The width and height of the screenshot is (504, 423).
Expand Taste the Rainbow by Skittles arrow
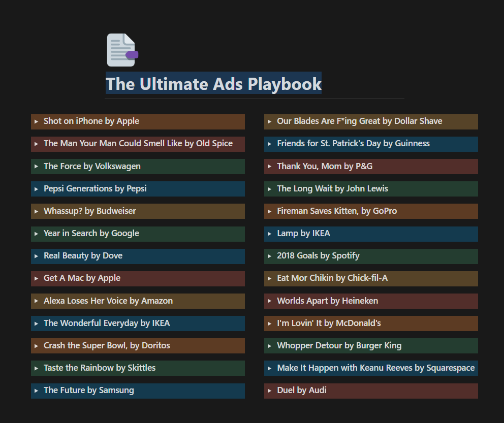(36, 368)
